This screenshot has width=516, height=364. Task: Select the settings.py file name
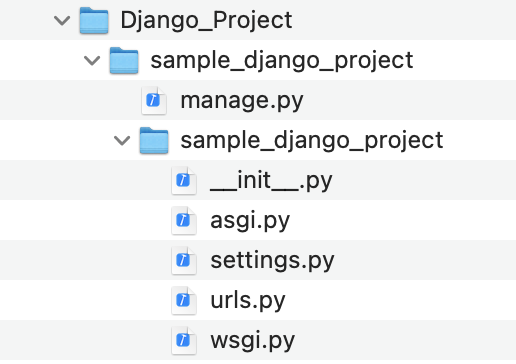pyautogui.click(x=272, y=261)
